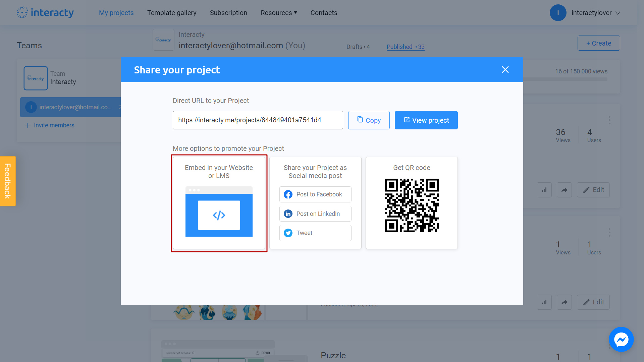Click the Twitter/Tweet share icon
The height and width of the screenshot is (362, 644).
287,233
